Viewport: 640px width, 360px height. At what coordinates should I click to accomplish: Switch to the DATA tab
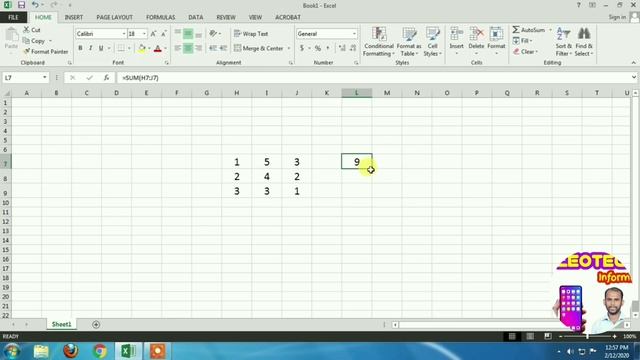[x=196, y=17]
